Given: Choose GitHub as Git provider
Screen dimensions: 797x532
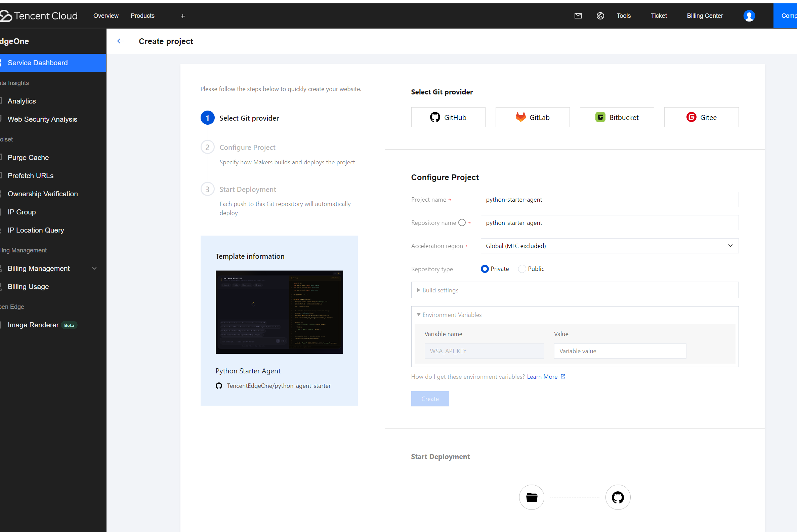Looking at the screenshot, I should click(x=448, y=117).
